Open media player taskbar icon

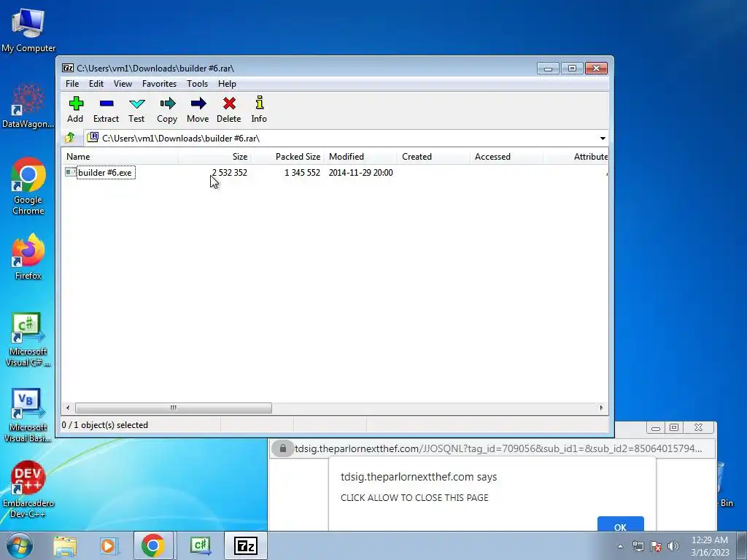108,545
